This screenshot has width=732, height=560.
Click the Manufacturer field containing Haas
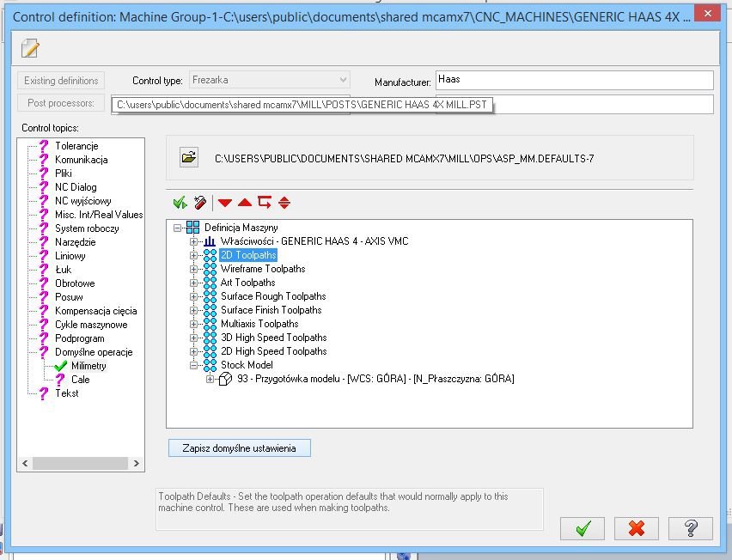(x=575, y=80)
